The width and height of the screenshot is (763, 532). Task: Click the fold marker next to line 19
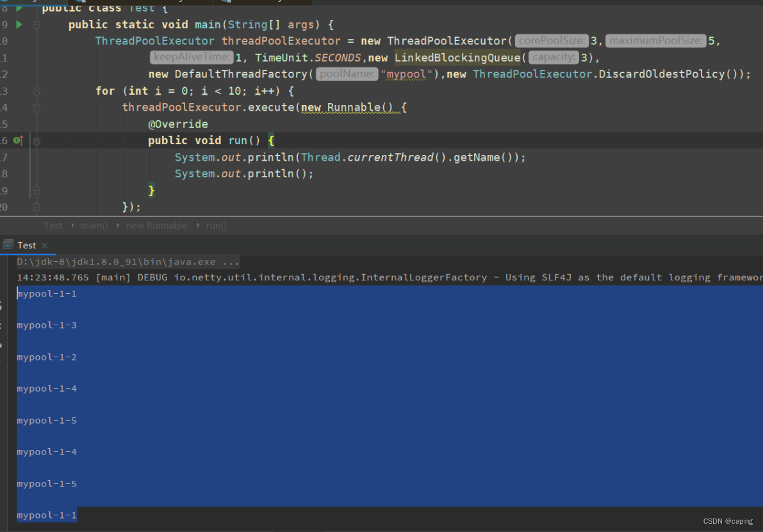tap(37, 189)
